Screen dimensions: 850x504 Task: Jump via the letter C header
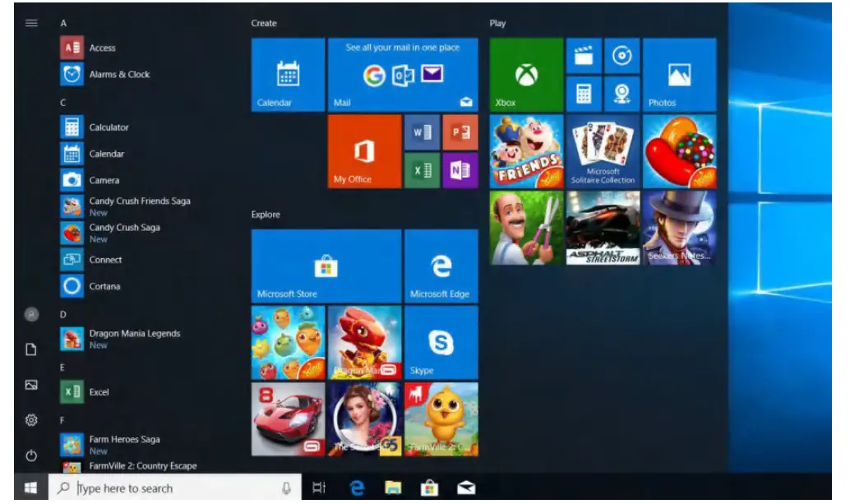[x=62, y=103]
